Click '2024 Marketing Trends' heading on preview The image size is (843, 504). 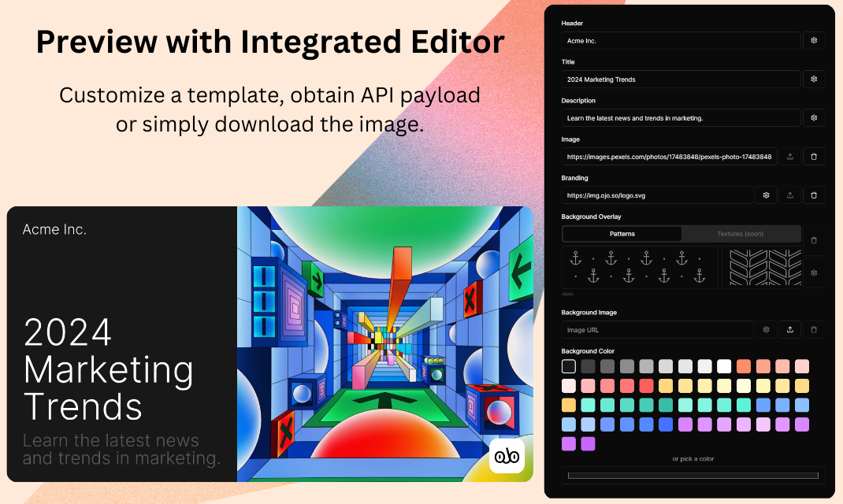(109, 369)
